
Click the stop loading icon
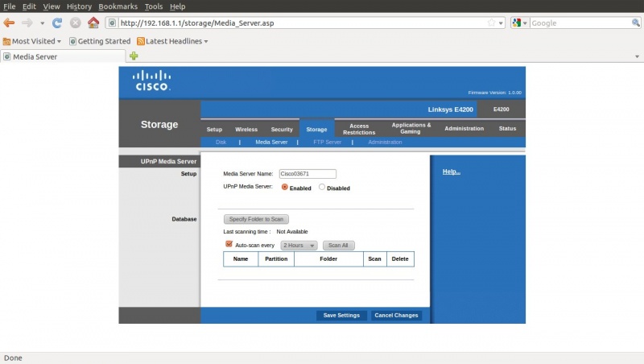click(75, 23)
